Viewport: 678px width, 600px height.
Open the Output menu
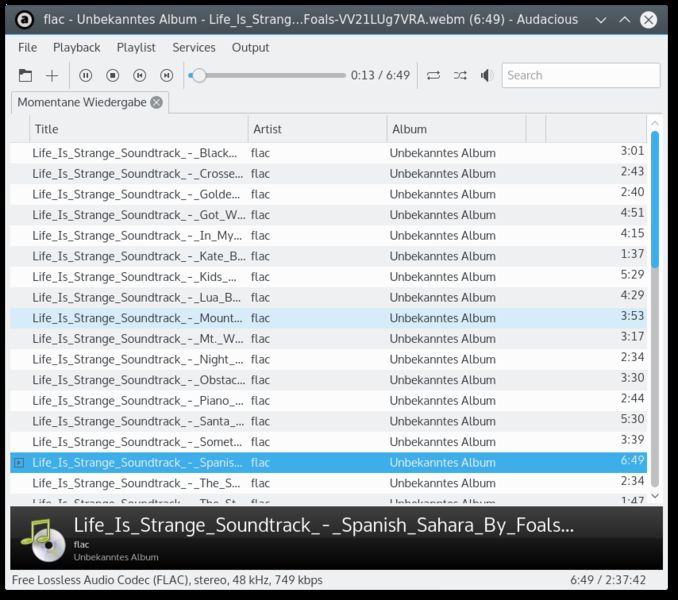(250, 48)
